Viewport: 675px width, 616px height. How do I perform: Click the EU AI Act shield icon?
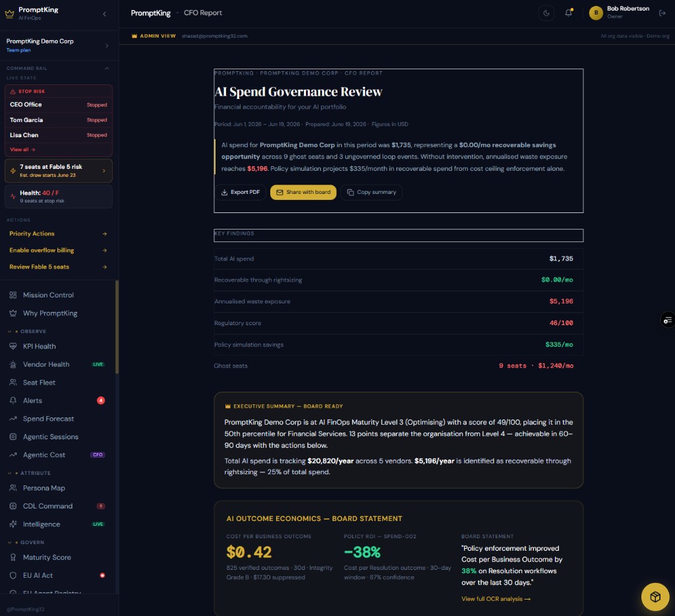(13, 576)
